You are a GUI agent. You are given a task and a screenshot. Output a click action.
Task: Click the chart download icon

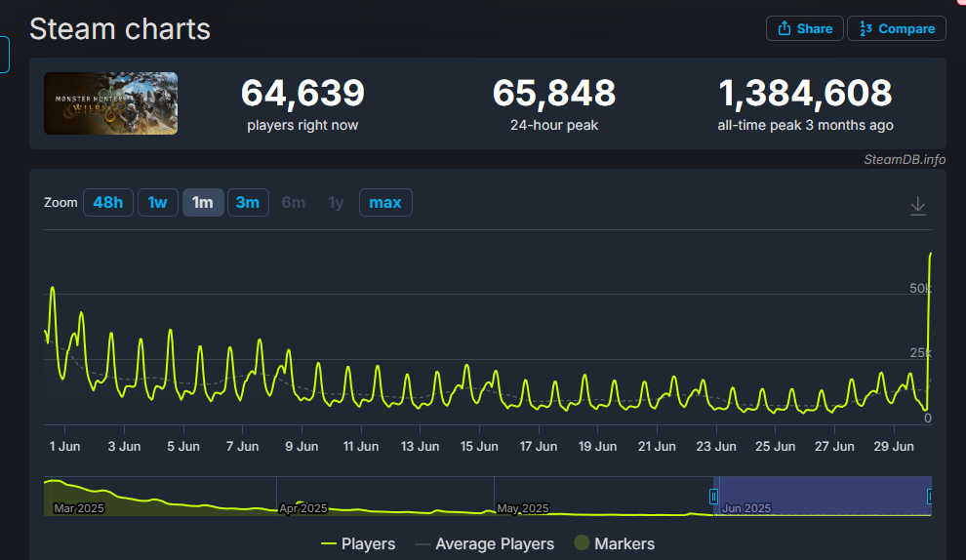[x=918, y=206]
